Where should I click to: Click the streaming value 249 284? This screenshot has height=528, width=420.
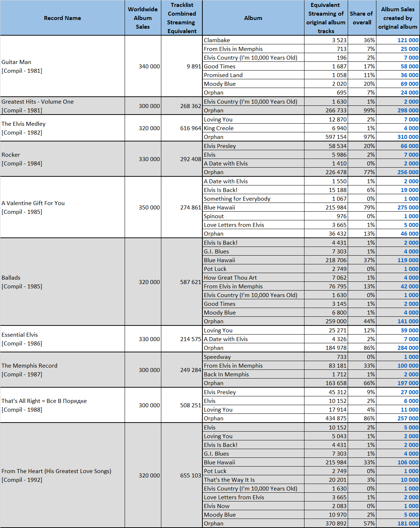point(182,370)
